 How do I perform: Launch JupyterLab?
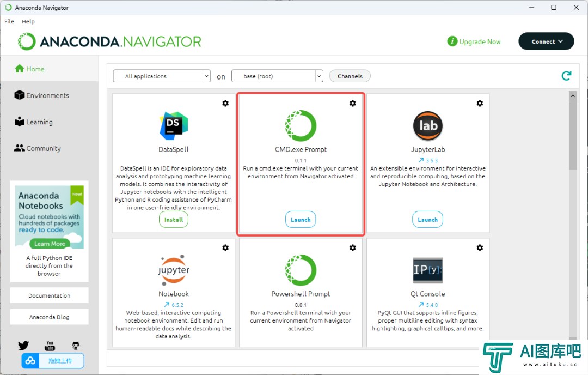428,220
